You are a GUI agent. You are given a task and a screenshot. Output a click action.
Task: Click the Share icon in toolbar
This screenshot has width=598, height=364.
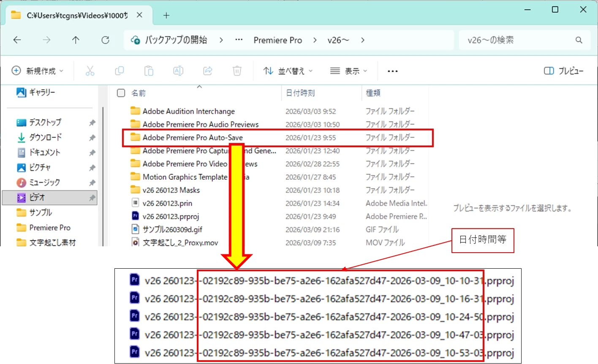click(208, 71)
